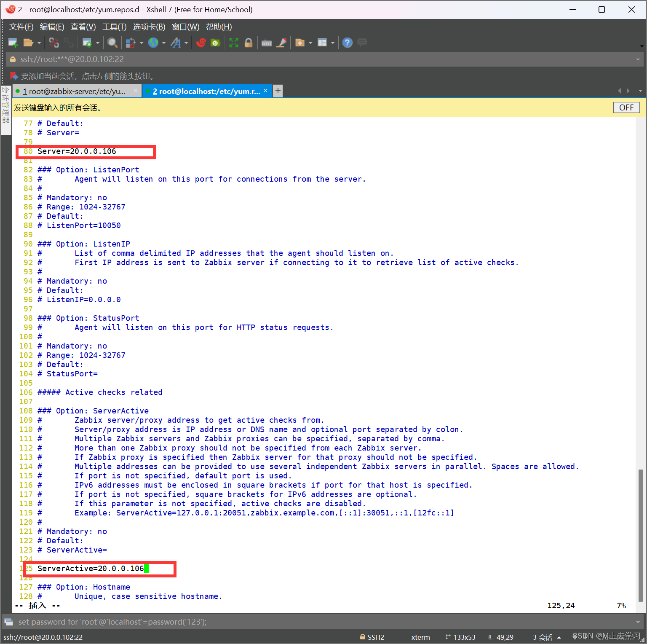647x644 pixels.
Task: Click the 133x53 size in status bar
Action: pyautogui.click(x=460, y=637)
